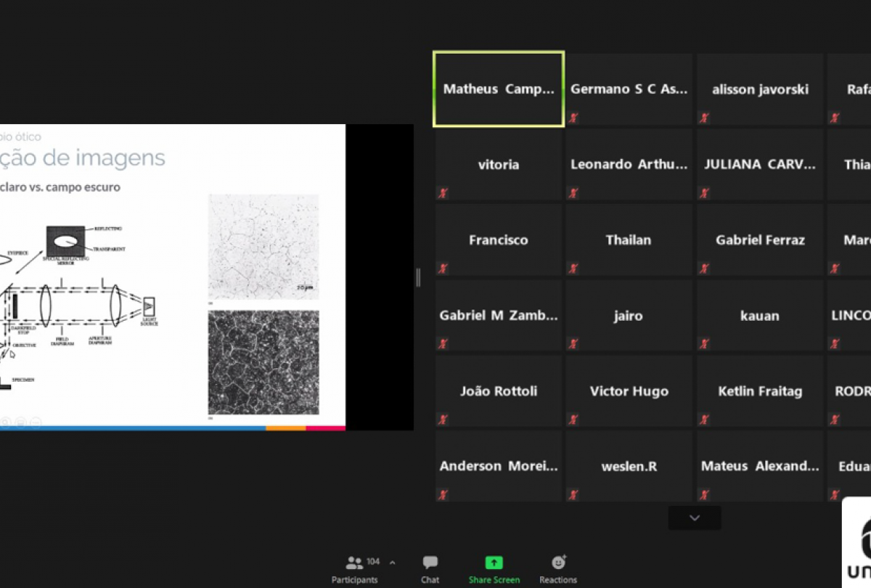This screenshot has height=588, width=871.
Task: Click muted mic icon on Victor Hugo's tile
Action: point(573,420)
